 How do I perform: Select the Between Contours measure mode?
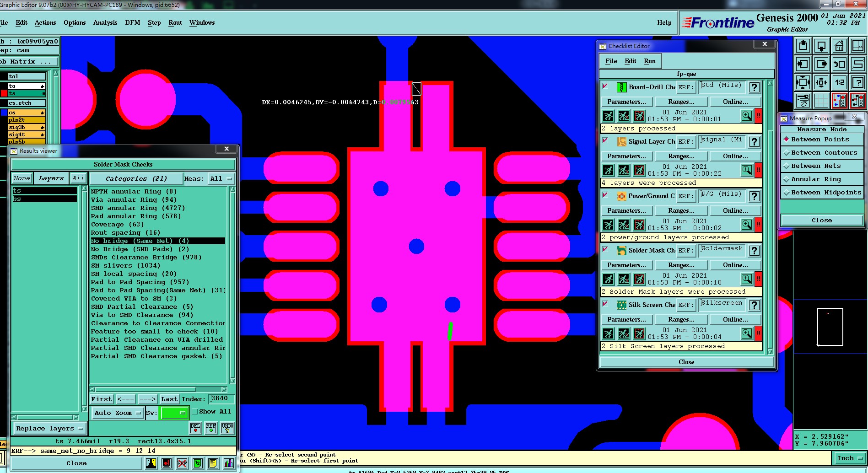coord(821,153)
